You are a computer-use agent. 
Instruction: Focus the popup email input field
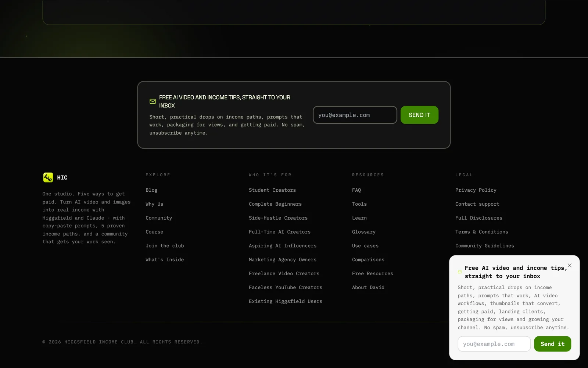click(x=494, y=344)
